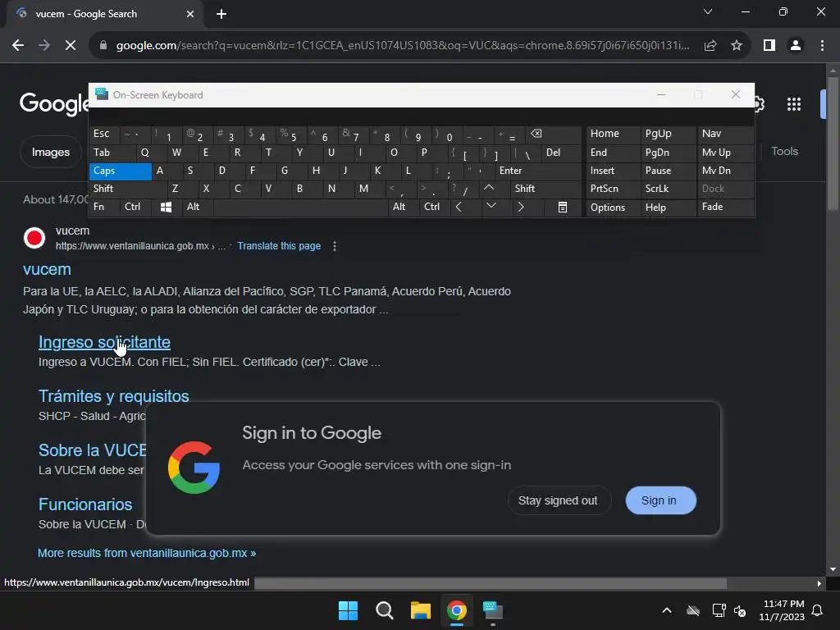This screenshot has width=840, height=630.
Task: Open the Windows Start menu
Action: pyautogui.click(x=348, y=610)
